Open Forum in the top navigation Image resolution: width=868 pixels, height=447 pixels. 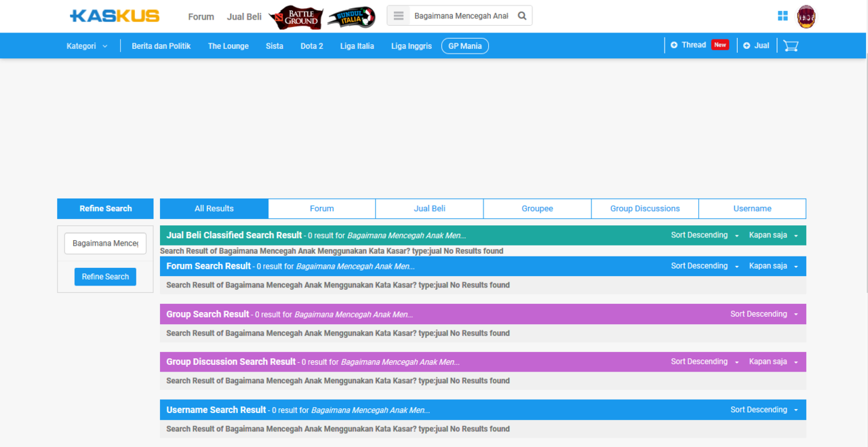click(x=201, y=16)
